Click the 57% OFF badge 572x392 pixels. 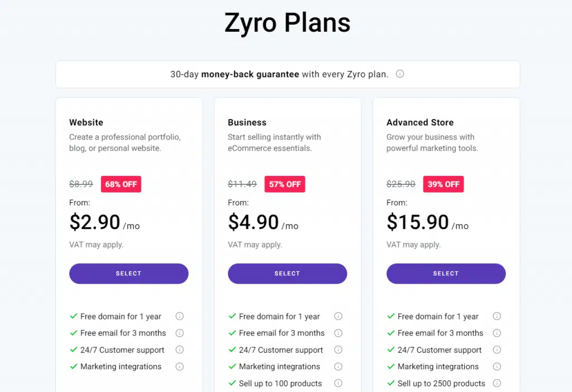[x=285, y=184]
